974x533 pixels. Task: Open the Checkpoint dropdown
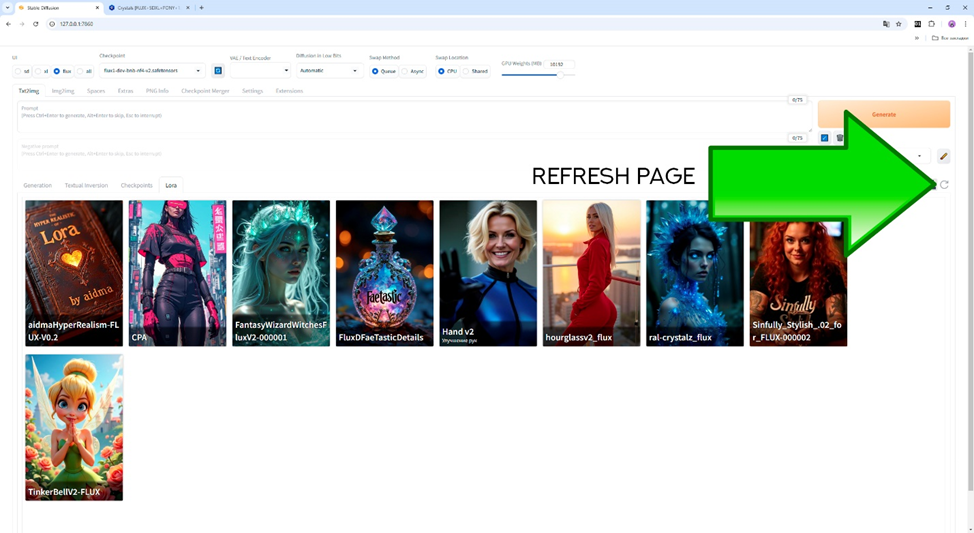point(152,71)
